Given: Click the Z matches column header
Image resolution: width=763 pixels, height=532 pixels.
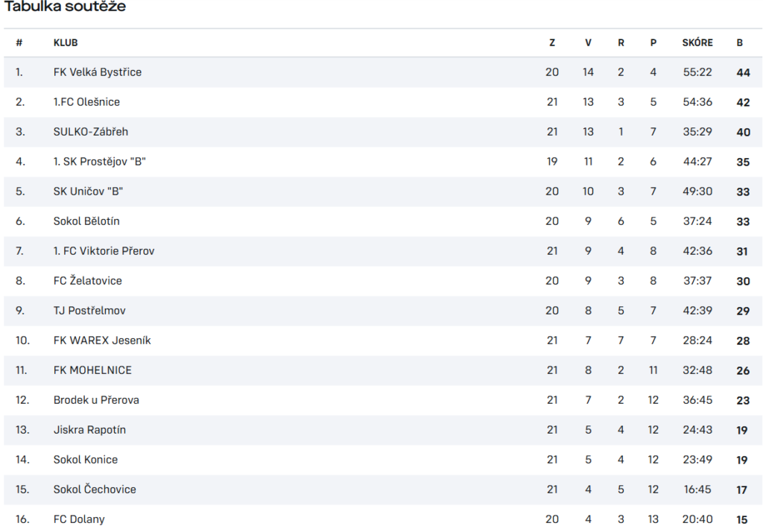Looking at the screenshot, I should point(552,42).
